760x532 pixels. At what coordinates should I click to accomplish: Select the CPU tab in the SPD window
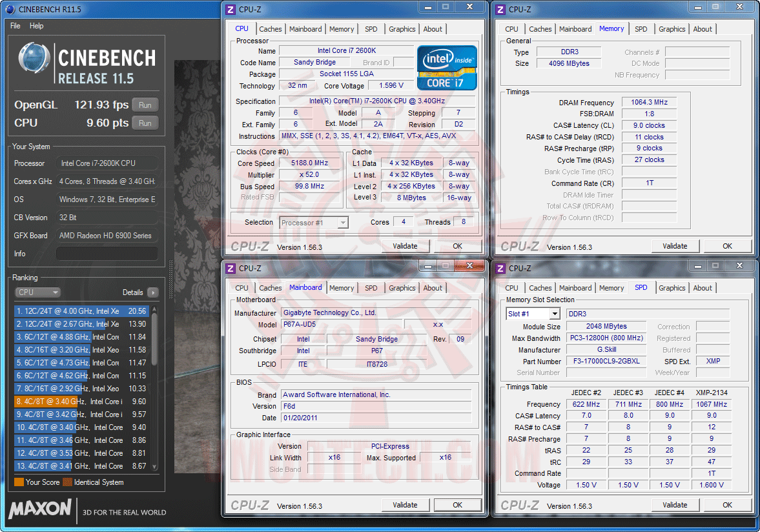click(x=511, y=288)
